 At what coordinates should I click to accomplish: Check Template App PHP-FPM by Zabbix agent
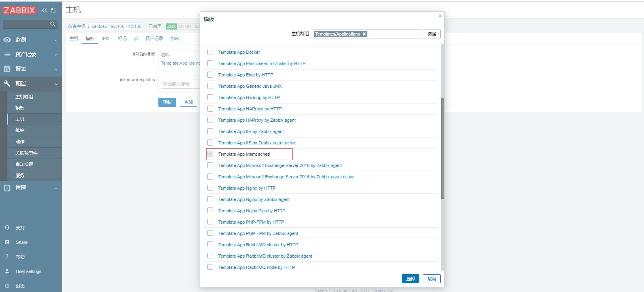[210, 233]
